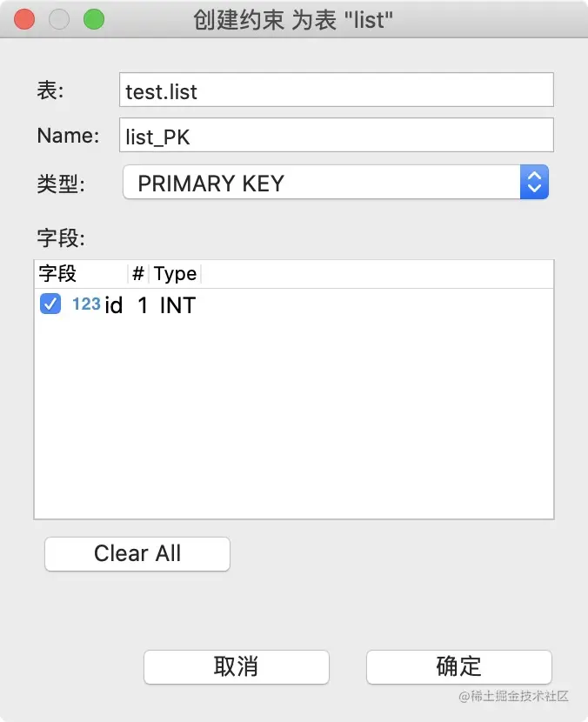Cancel with the 取消 button
Viewport: 588px width, 722px height.
click(236, 667)
